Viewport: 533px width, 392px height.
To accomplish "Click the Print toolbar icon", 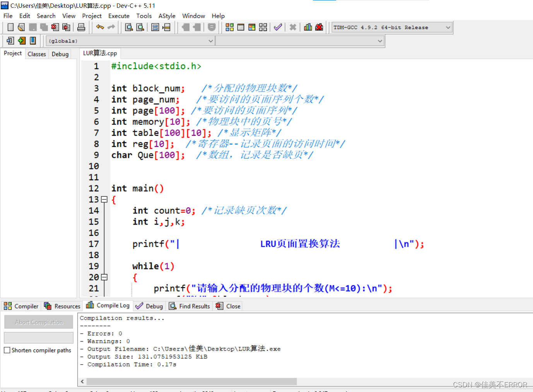I will [81, 27].
